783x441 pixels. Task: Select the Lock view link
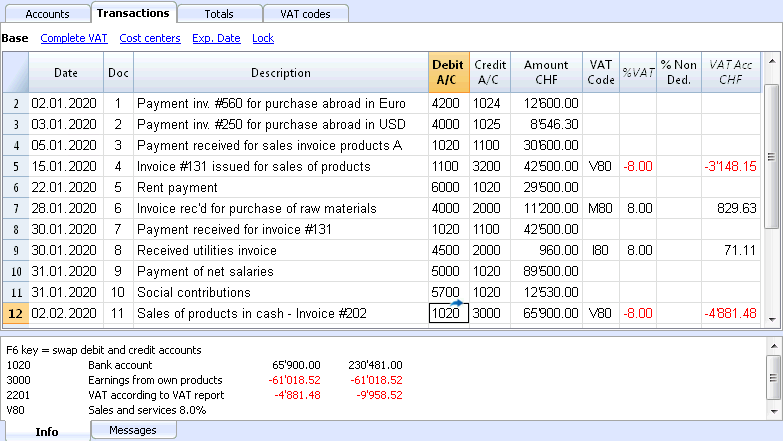263,38
